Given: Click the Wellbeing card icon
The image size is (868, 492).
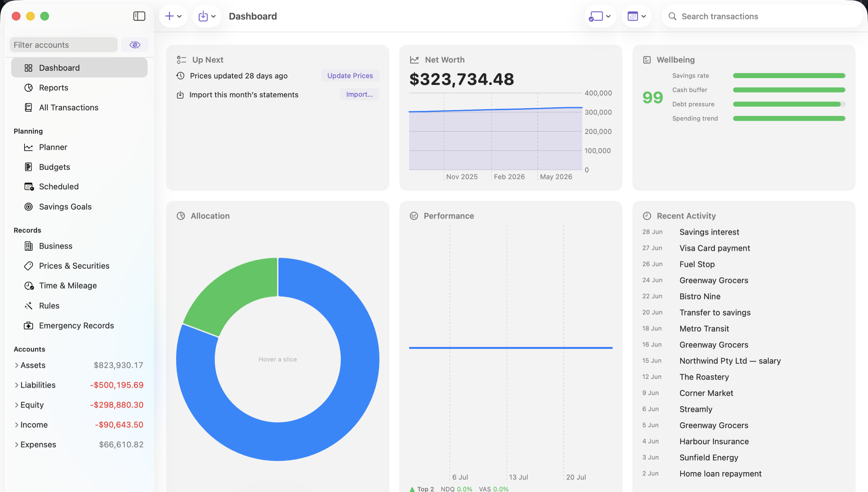Looking at the screenshot, I should [647, 60].
